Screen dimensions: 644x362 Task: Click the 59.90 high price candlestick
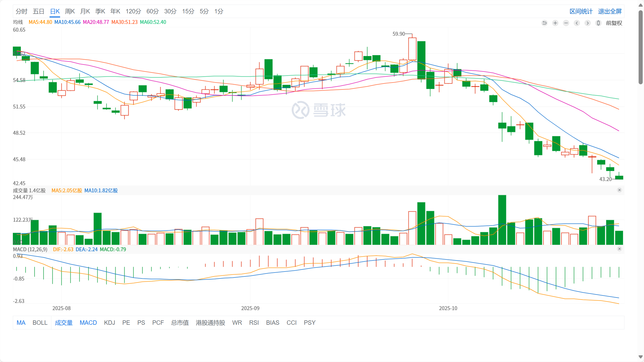point(412,49)
